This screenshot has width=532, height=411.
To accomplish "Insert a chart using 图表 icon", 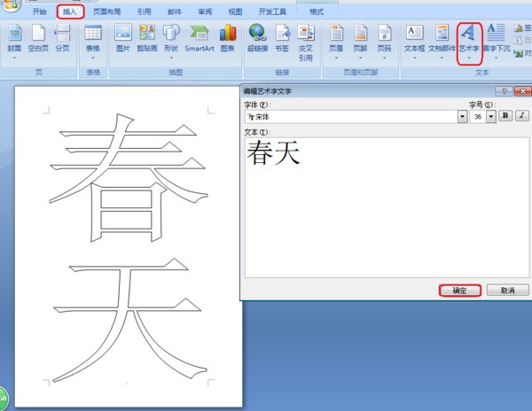I will pos(228,39).
